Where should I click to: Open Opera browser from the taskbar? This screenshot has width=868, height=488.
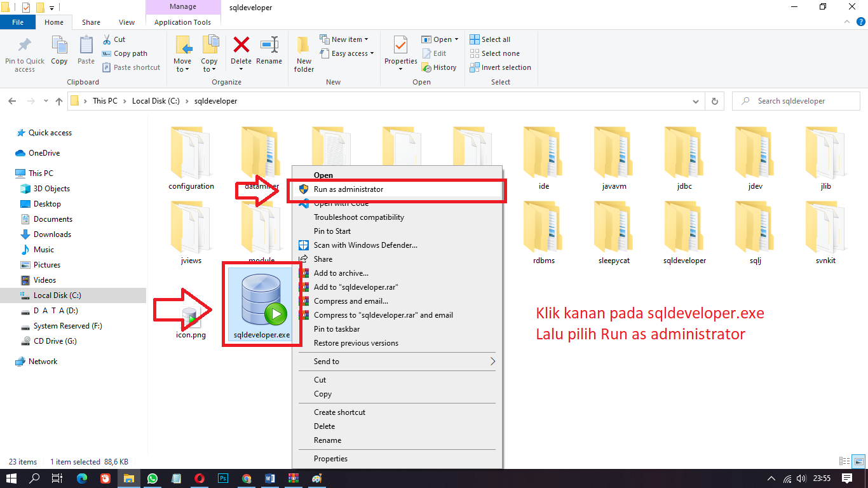click(200, 478)
